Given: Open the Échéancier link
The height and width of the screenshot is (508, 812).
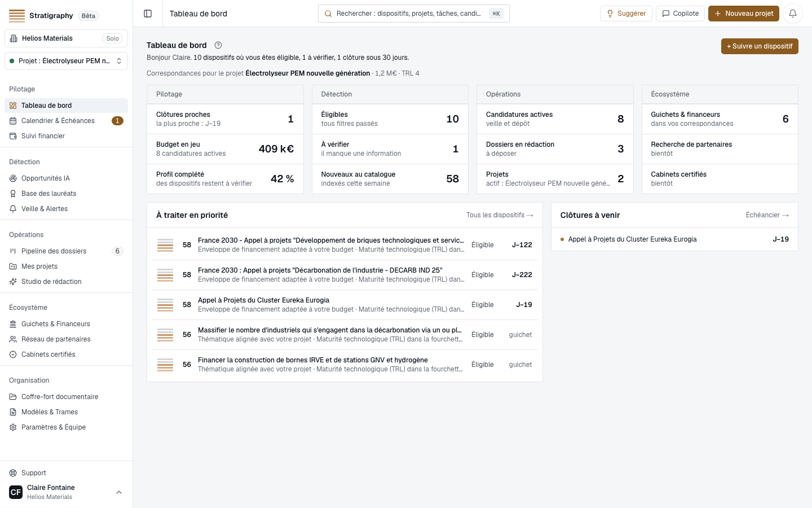Looking at the screenshot, I should coord(767,215).
